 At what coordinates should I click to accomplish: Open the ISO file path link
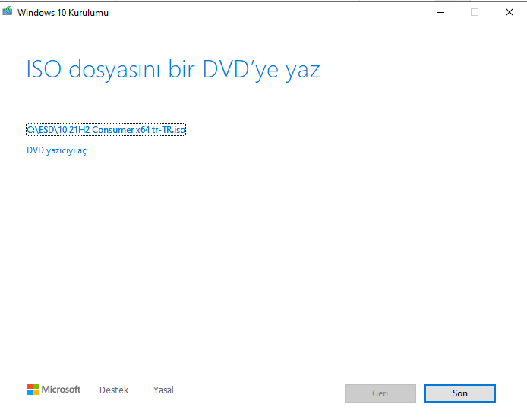click(x=106, y=130)
